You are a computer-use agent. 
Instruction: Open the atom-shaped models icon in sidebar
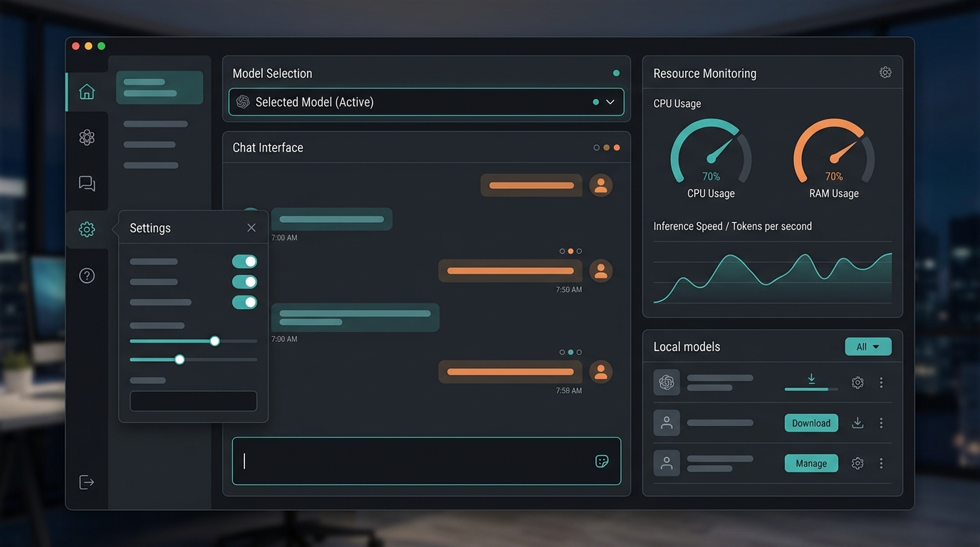click(x=87, y=137)
